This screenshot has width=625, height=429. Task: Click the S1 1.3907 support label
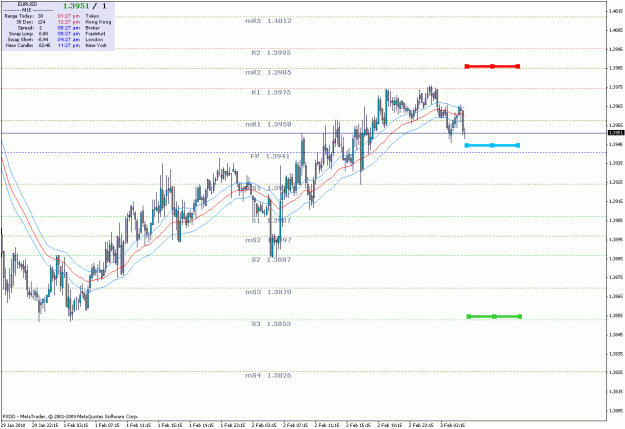tap(271, 220)
